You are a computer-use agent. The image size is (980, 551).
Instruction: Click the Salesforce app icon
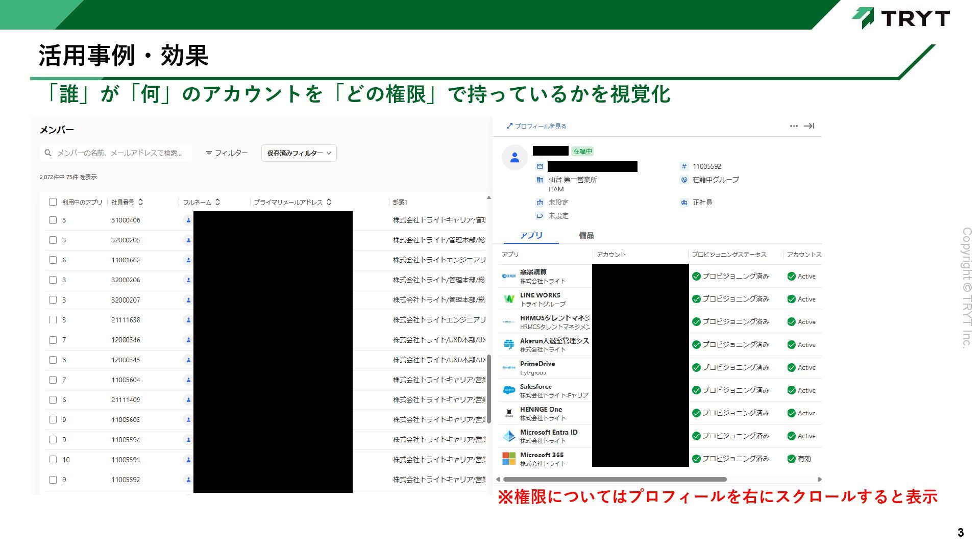tap(509, 390)
